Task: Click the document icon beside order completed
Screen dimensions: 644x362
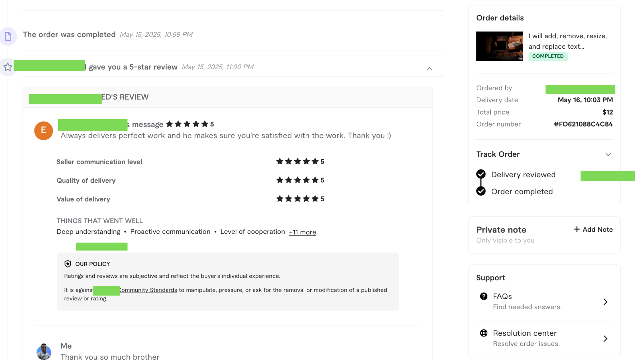Action: click(8, 36)
